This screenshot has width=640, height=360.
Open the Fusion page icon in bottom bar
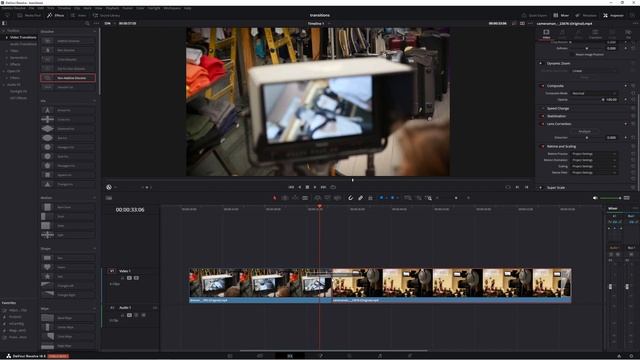coord(320,356)
